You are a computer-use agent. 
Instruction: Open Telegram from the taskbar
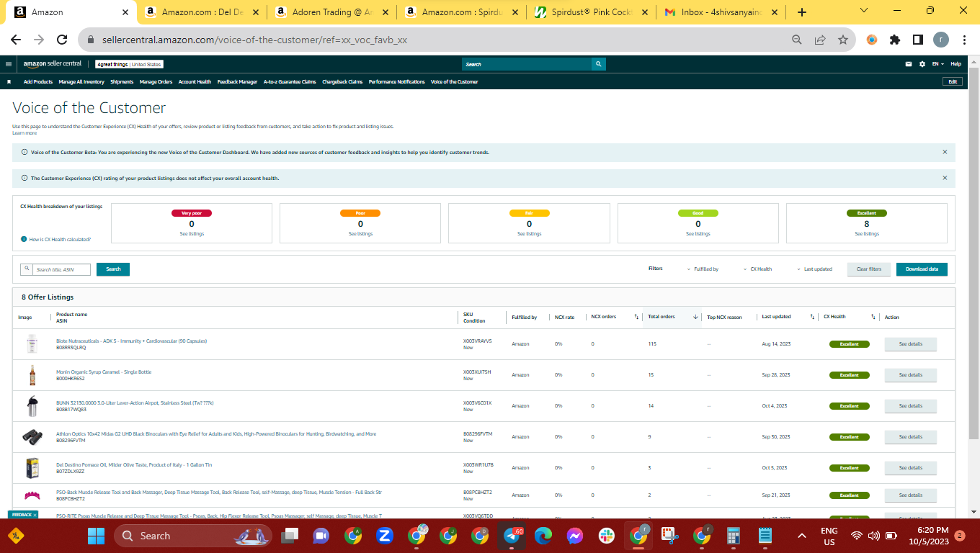[x=513, y=536]
